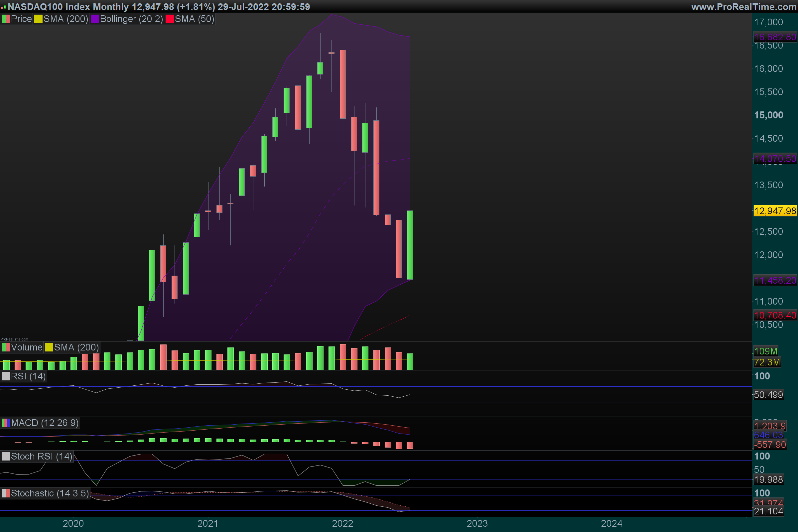Click the Stochastic (14 3 5) legend icon
The image size is (798, 532).
coord(6,493)
